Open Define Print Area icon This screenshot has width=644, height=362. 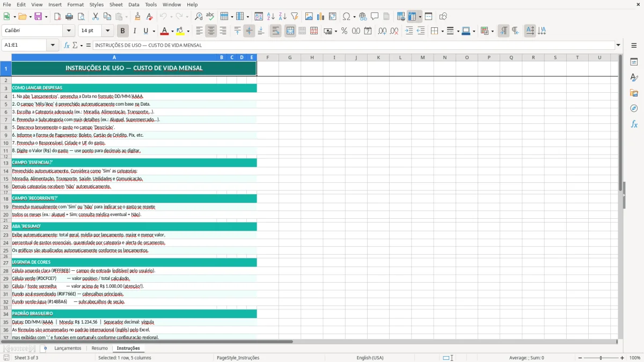click(401, 17)
